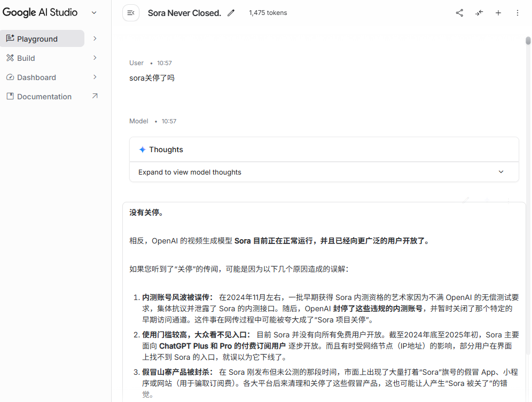Select Playground in the sidebar
Viewport: 532px width, 402px height.
pos(37,39)
